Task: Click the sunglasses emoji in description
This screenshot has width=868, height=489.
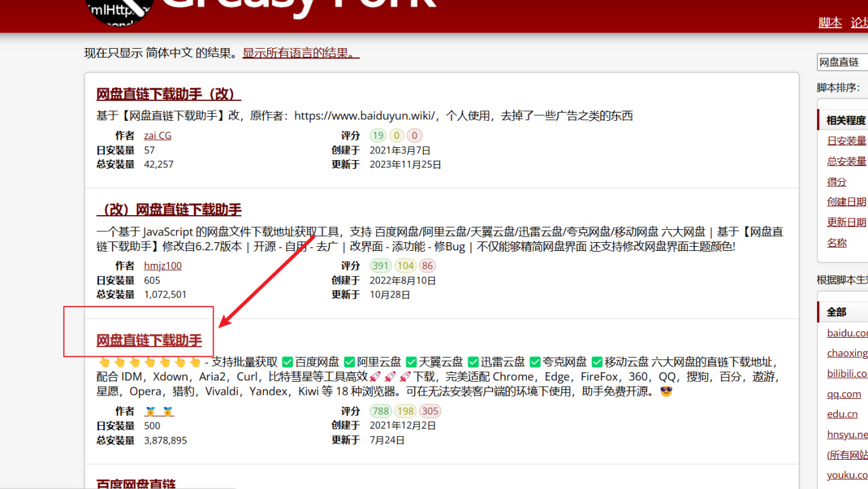Action: [666, 391]
